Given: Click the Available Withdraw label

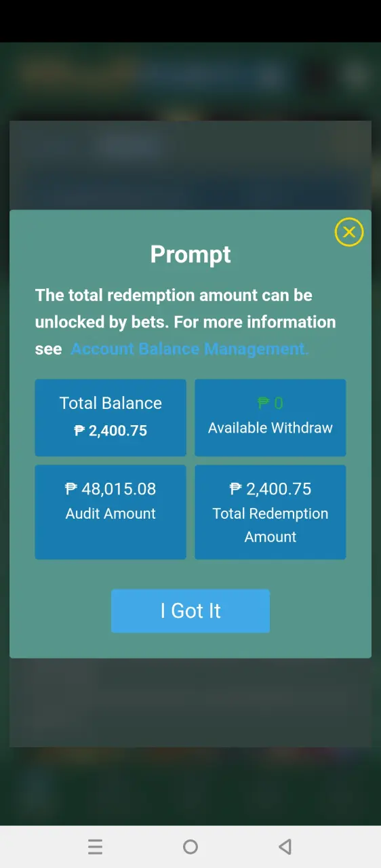Looking at the screenshot, I should (x=270, y=428).
